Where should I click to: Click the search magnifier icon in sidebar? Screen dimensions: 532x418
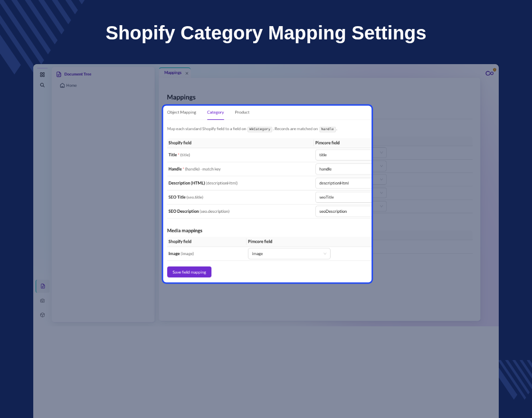(x=42, y=85)
